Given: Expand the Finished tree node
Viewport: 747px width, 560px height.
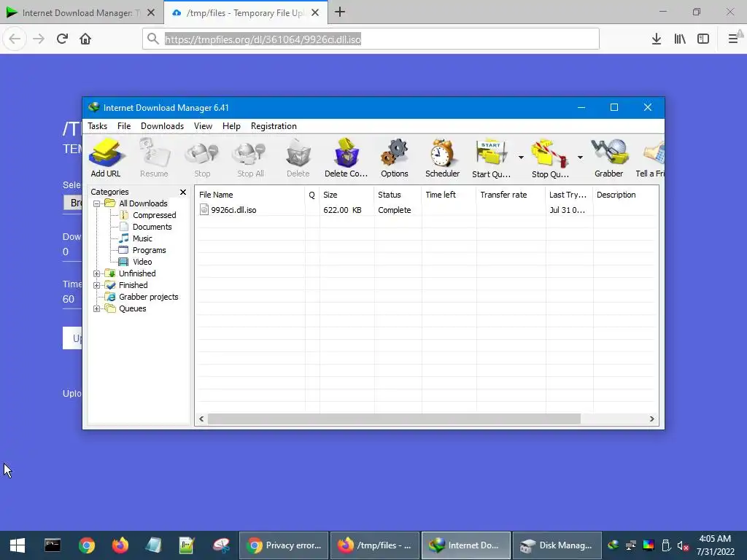Looking at the screenshot, I should click(97, 285).
